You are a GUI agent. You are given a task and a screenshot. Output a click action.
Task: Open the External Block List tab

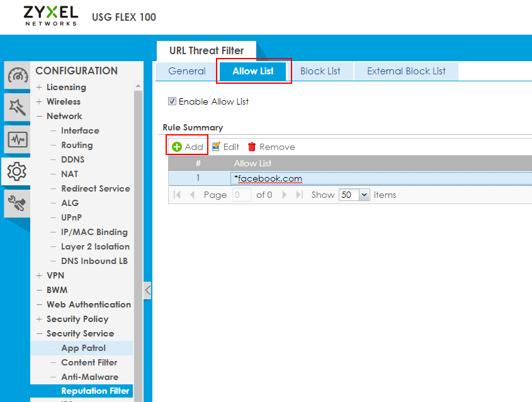coord(406,71)
